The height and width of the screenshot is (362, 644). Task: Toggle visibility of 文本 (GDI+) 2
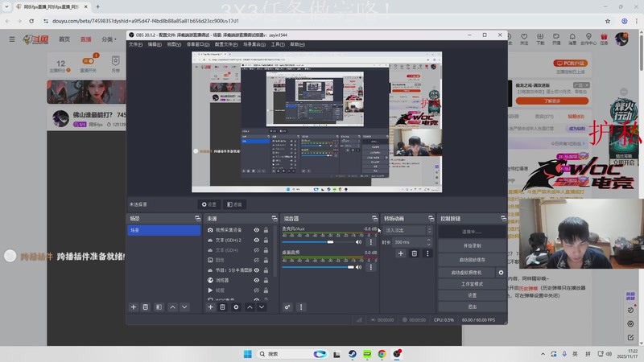pyautogui.click(x=257, y=240)
